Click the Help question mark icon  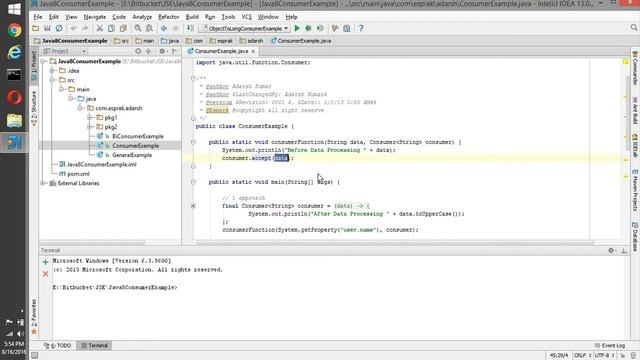pyautogui.click(x=361, y=29)
